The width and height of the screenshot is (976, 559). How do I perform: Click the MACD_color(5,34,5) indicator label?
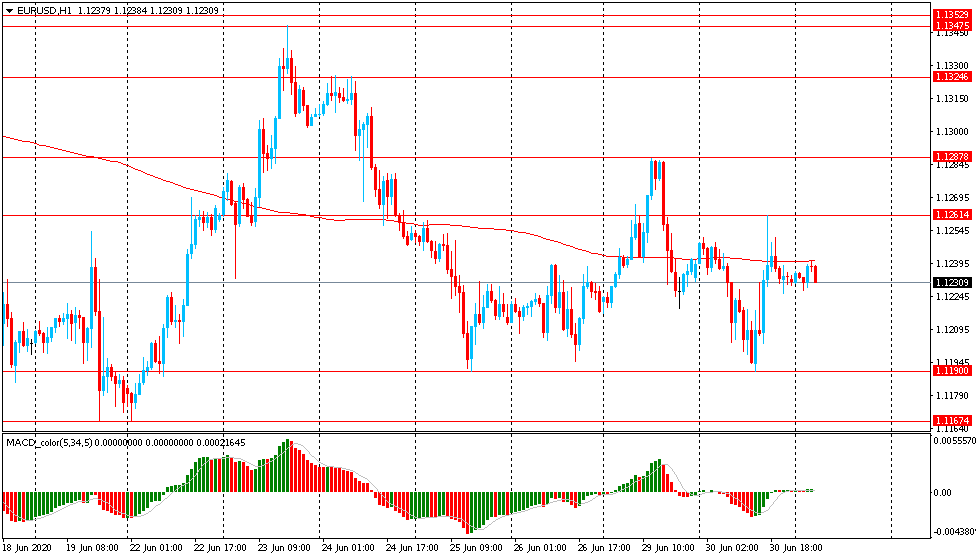(49, 443)
